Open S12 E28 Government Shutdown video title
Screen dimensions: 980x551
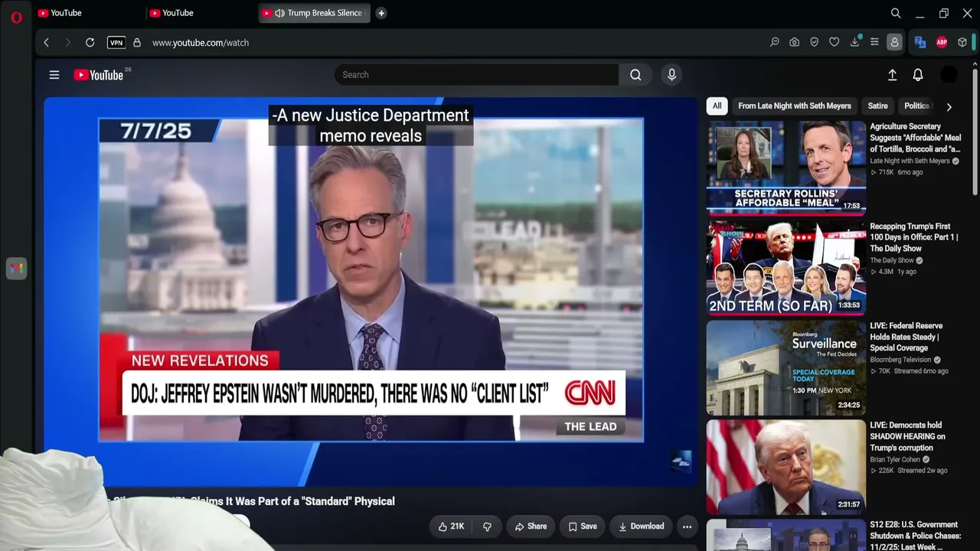915,536
